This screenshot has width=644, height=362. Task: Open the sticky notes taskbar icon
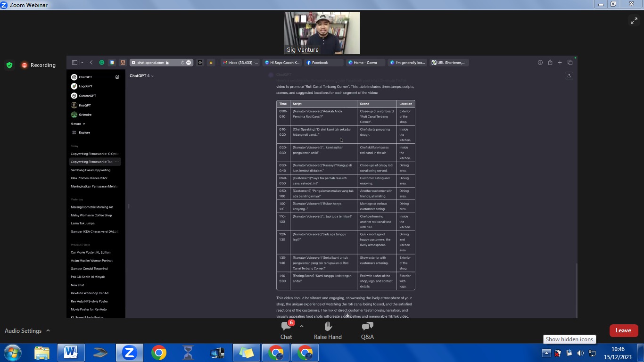tap(246, 353)
